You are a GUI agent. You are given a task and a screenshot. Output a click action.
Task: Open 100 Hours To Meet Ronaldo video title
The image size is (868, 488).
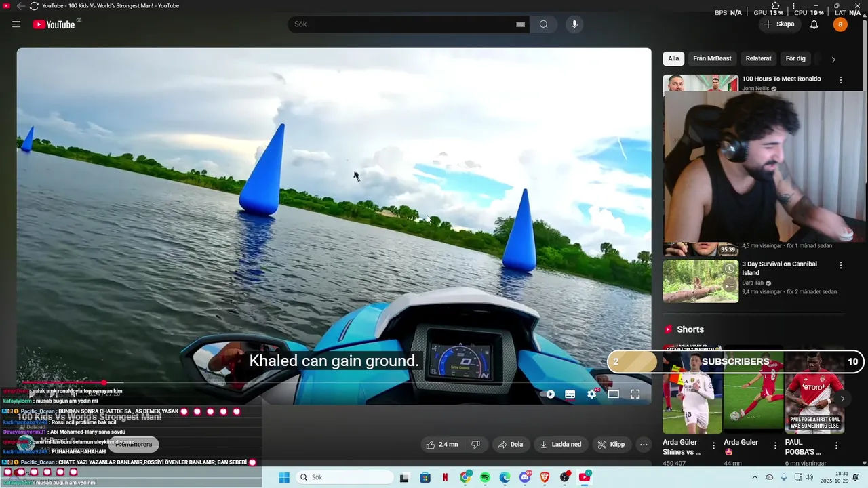click(781, 79)
